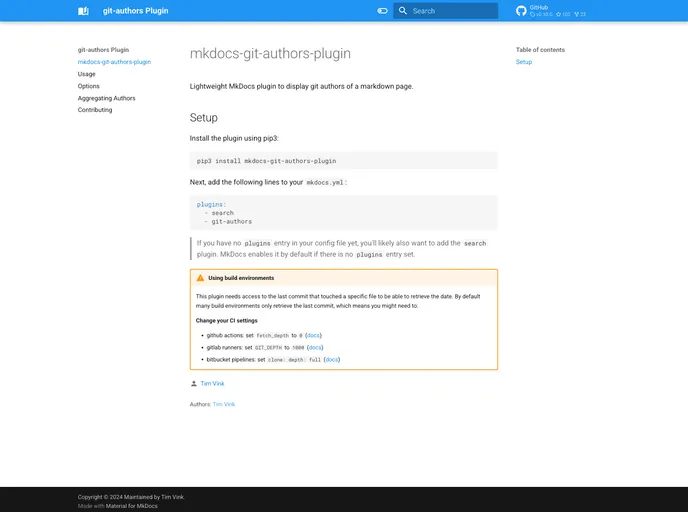Screen dimensions: 688x512
Task: Open the Options page in sidebar
Action: (x=89, y=86)
